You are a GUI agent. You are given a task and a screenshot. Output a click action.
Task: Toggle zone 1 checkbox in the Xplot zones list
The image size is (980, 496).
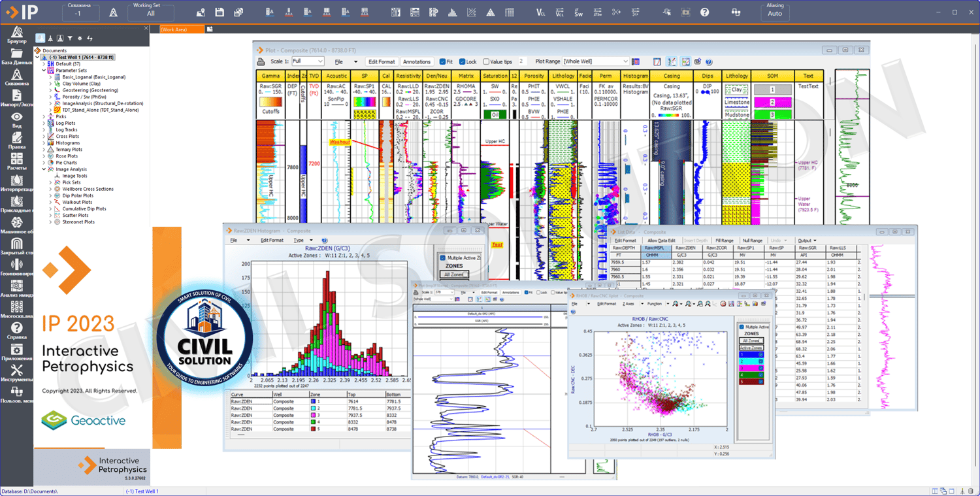coord(760,355)
